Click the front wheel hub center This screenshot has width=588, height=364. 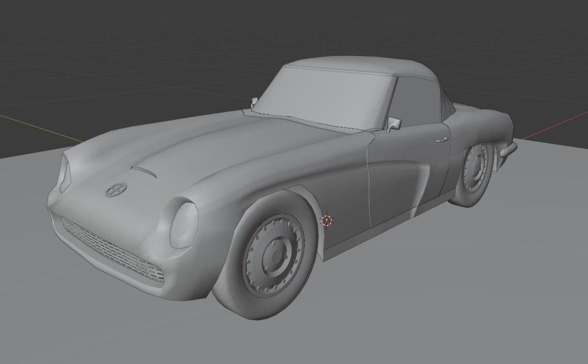(272, 255)
